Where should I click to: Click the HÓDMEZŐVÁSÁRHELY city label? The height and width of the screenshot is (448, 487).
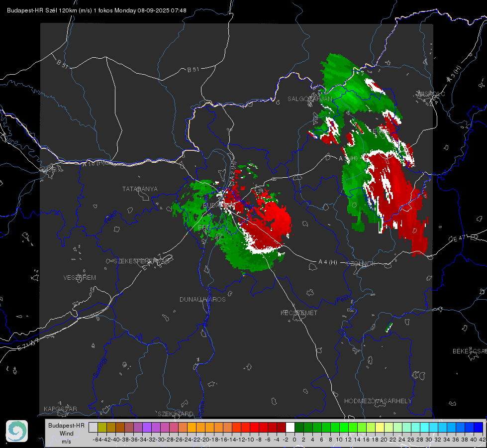pos(378,401)
